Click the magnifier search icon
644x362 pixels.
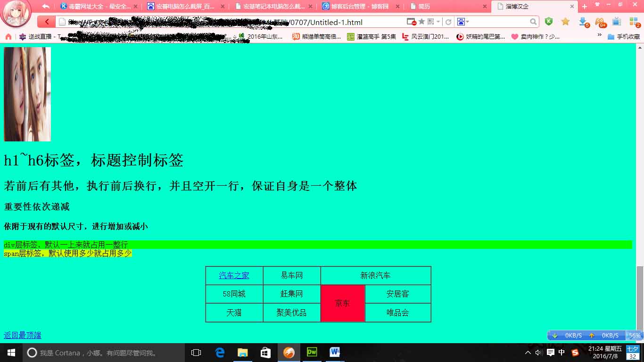533,22
